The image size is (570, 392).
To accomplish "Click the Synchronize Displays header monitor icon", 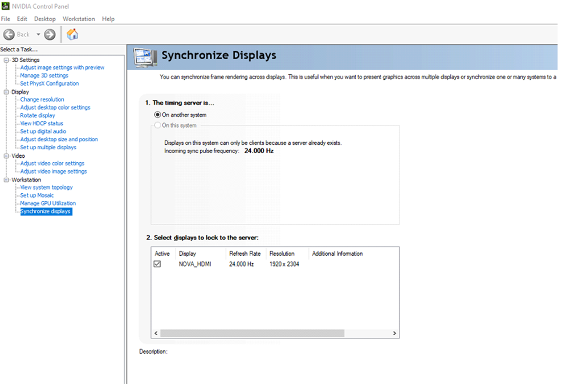I will 145,57.
